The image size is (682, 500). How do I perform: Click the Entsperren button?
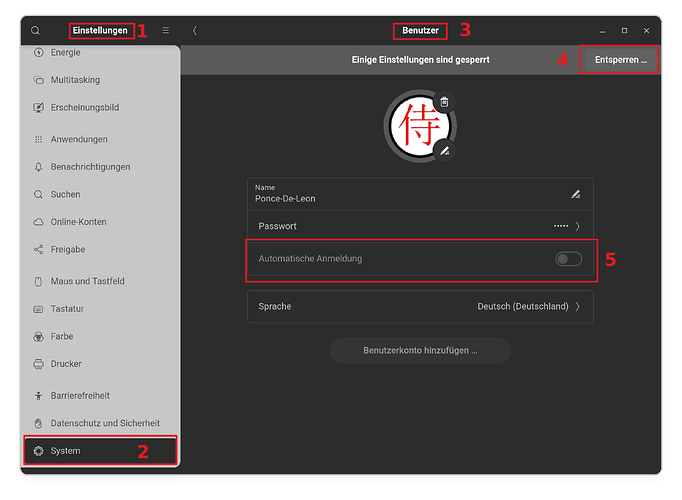pos(620,60)
